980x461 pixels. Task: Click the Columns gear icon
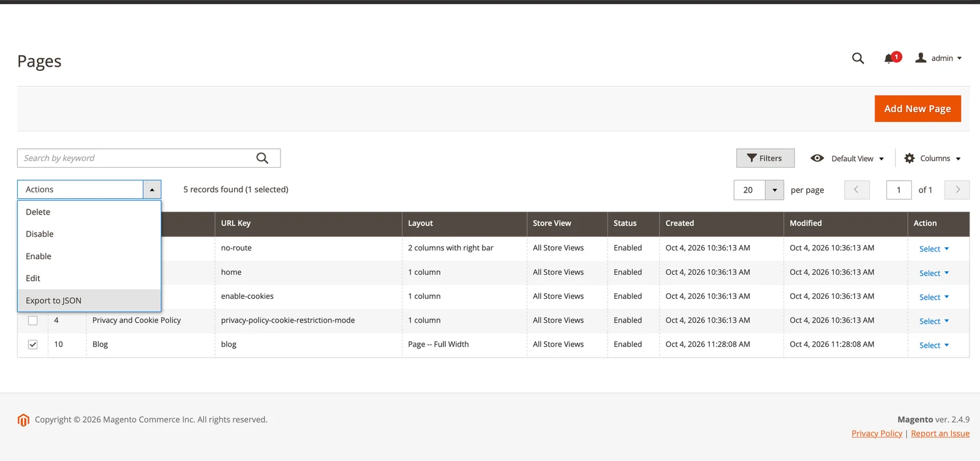coord(910,158)
